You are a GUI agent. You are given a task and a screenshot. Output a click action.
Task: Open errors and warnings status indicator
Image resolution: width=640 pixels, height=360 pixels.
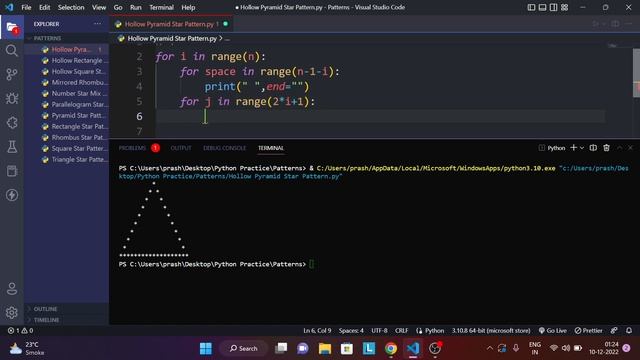coord(20,330)
